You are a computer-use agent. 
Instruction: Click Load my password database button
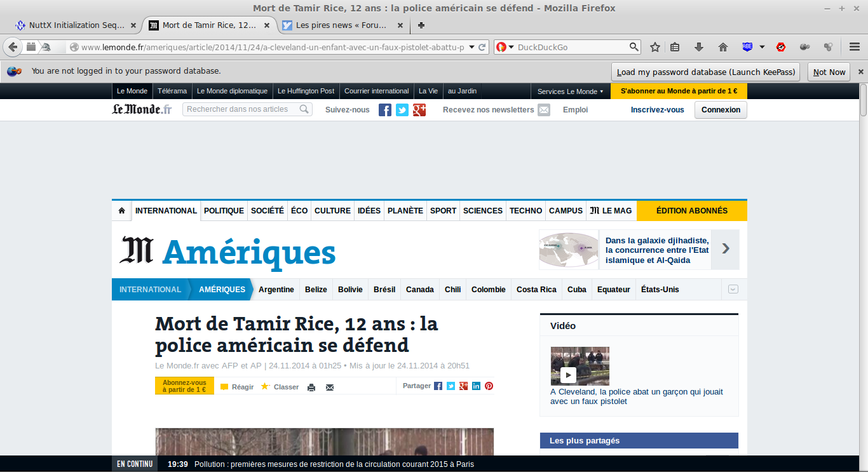705,72
